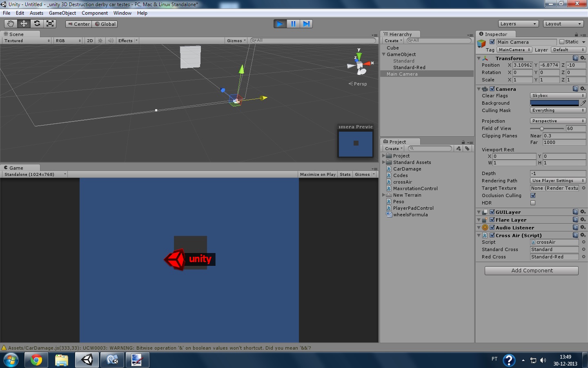
Task: Open the Clear Flags dropdown
Action: pos(558,95)
